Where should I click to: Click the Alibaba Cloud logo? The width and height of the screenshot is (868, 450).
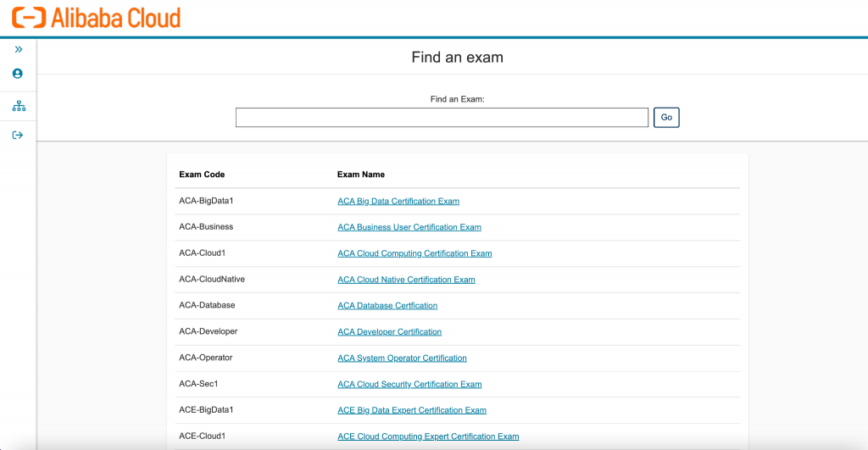[97, 18]
